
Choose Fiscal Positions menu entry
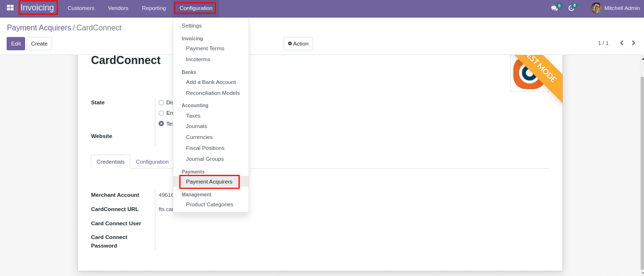coord(205,148)
